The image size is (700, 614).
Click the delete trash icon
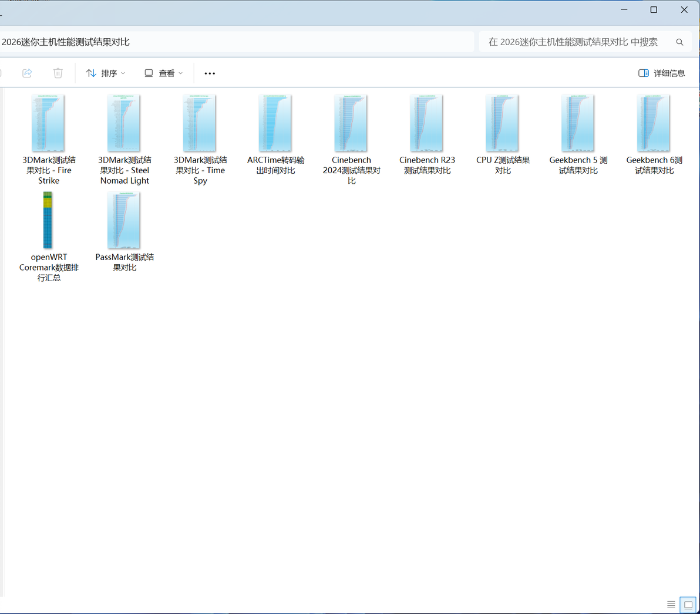58,73
